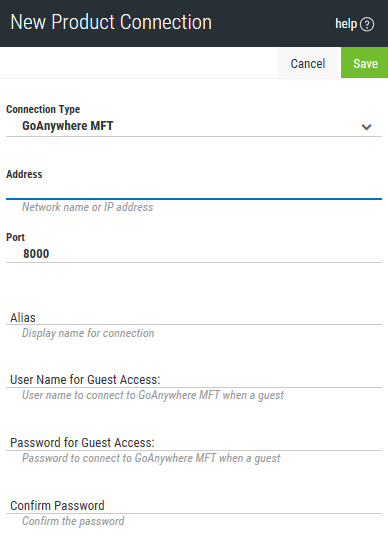Viewport: 388px width, 541px height.
Task: Cancel the new product connection
Action: click(308, 63)
